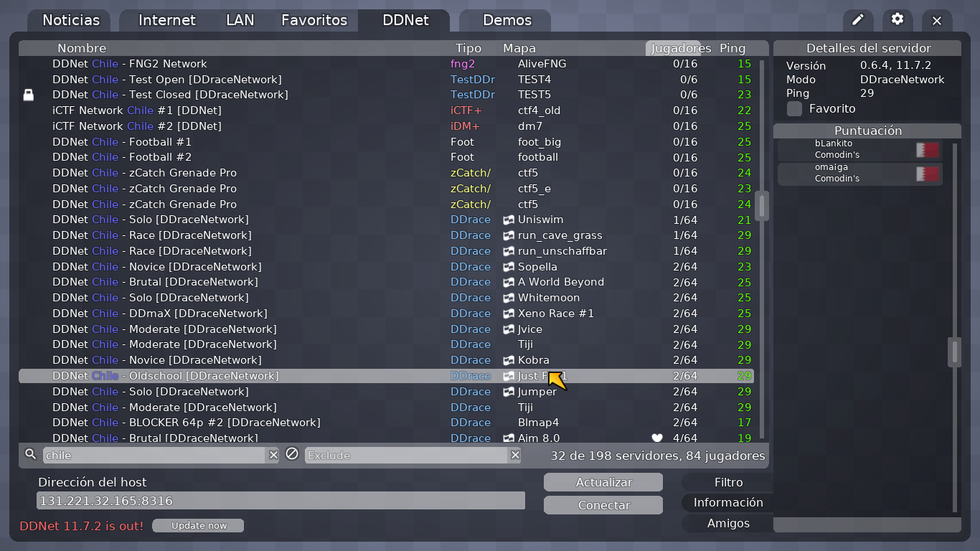Switch to the Internet tab
Viewport: 980px width, 551px height.
click(166, 20)
